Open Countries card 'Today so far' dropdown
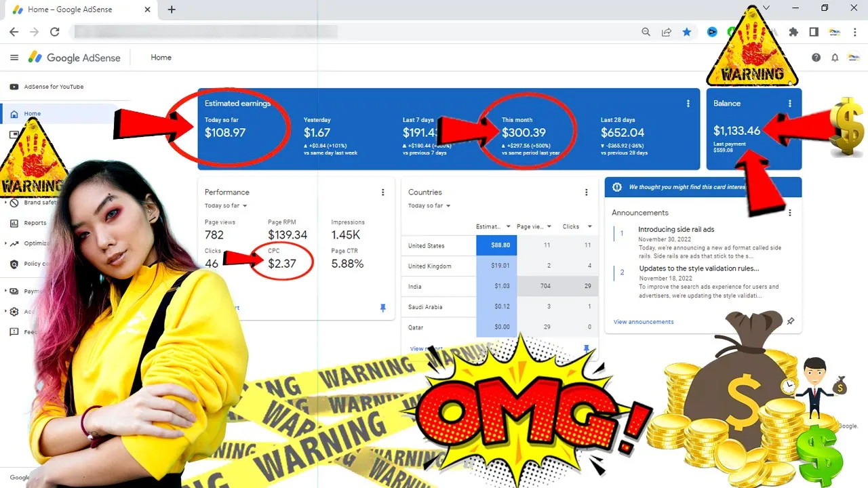 pos(429,205)
